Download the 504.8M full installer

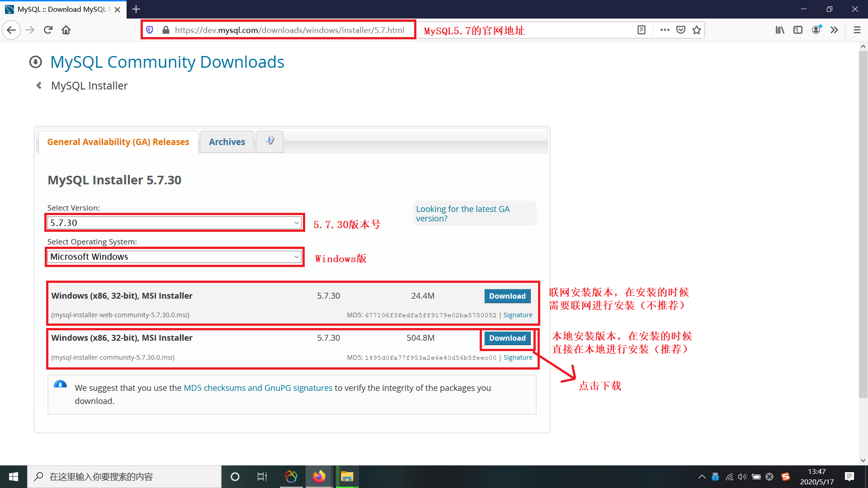pyautogui.click(x=507, y=338)
